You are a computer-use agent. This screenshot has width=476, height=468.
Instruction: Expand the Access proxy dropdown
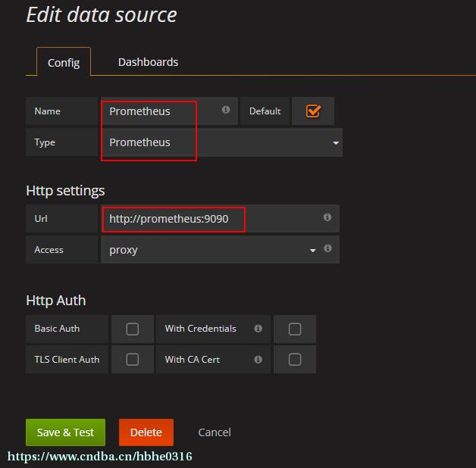[312, 251]
